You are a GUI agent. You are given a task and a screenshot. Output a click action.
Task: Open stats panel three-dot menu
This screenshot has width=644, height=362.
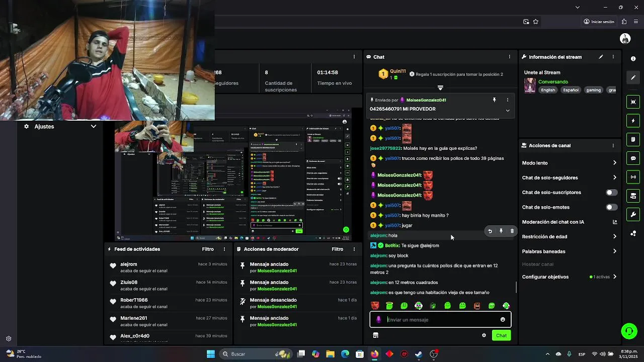pyautogui.click(x=354, y=57)
